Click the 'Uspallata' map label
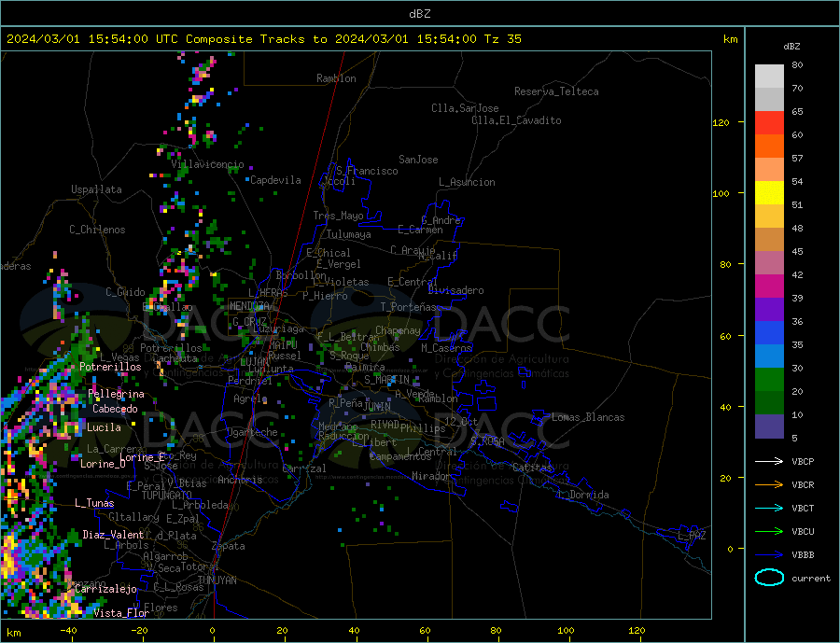The height and width of the screenshot is (643, 840). [96, 189]
